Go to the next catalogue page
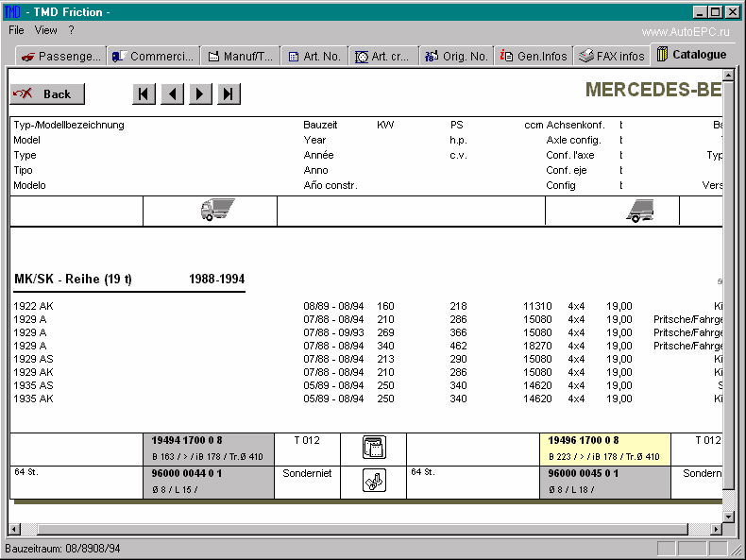The width and height of the screenshot is (746, 560). coord(200,93)
